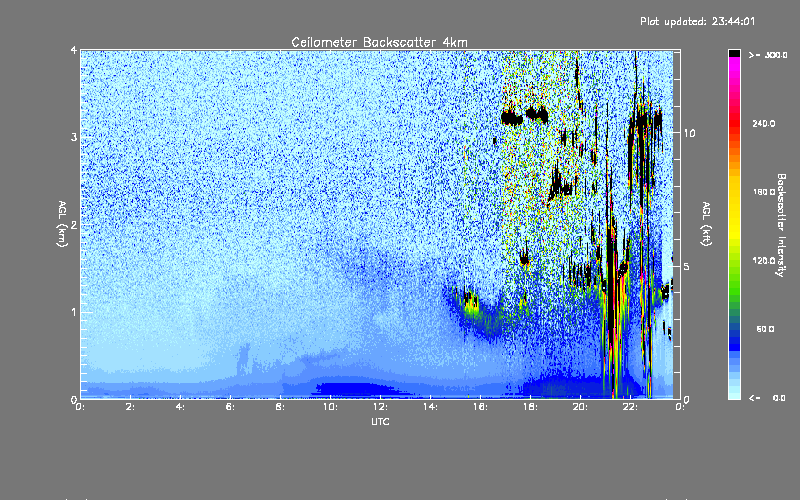Click the '4' km tick label

click(74, 51)
